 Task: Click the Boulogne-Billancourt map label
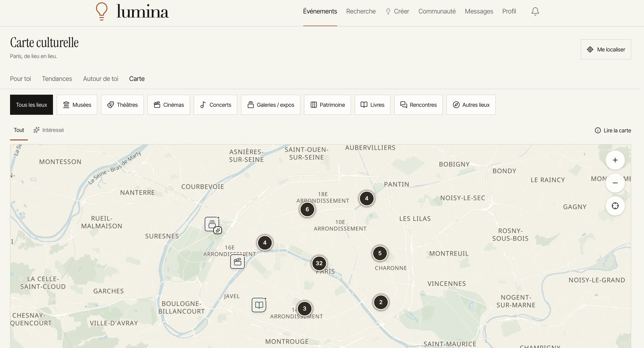click(182, 308)
